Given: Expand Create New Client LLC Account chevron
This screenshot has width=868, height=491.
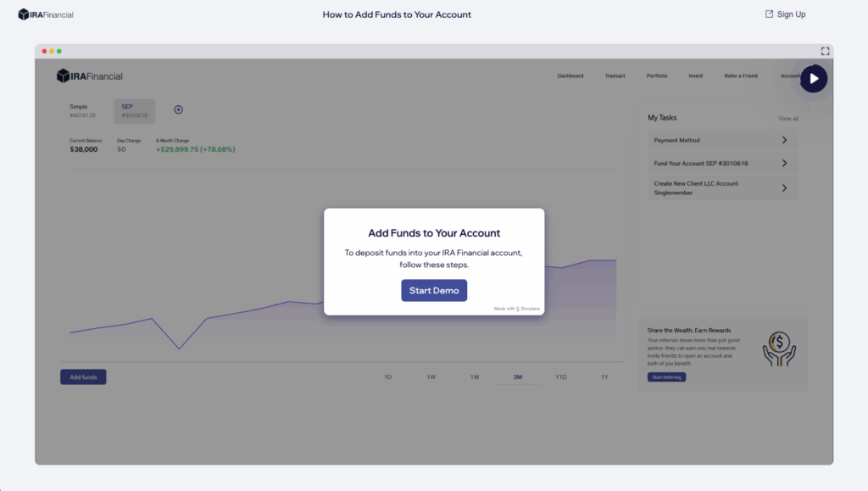Looking at the screenshot, I should pyautogui.click(x=784, y=187).
